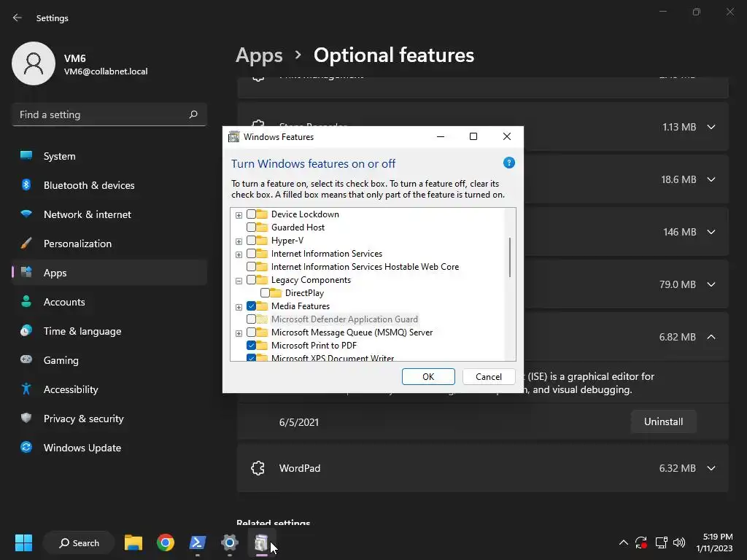Click the WordPad feature gear icon
The height and width of the screenshot is (560, 747).
click(258, 468)
